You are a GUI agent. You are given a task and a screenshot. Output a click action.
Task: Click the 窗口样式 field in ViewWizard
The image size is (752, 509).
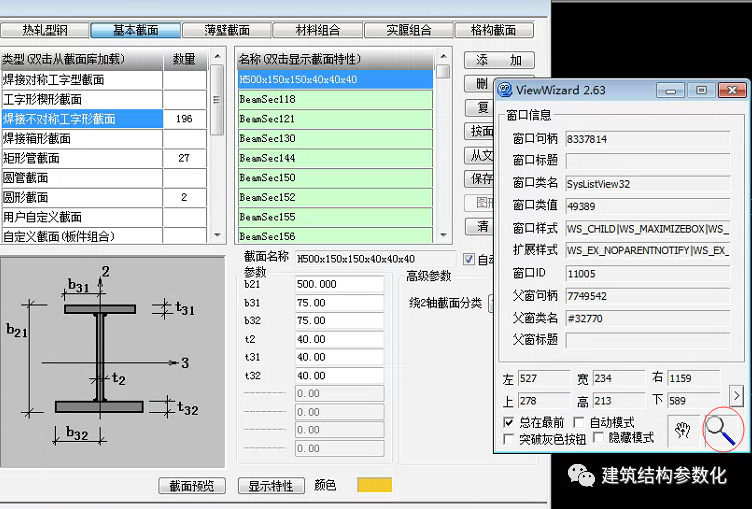647,228
